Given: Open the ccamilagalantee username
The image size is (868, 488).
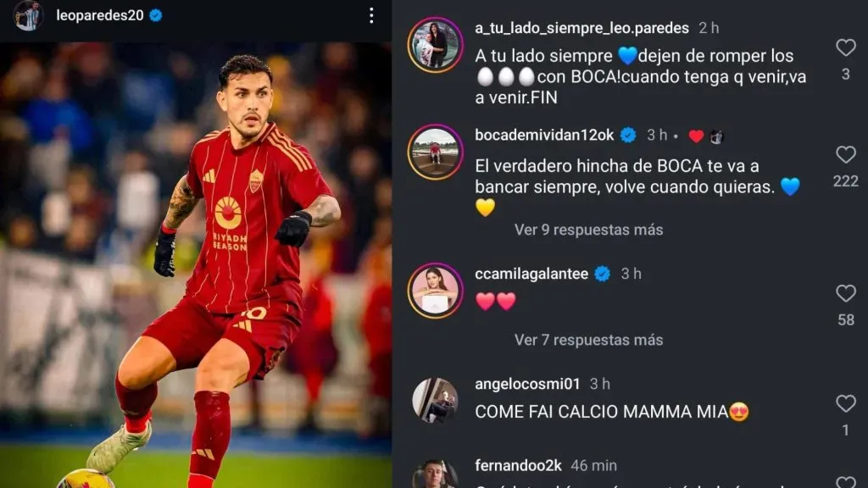Looking at the screenshot, I should pyautogui.click(x=531, y=274).
